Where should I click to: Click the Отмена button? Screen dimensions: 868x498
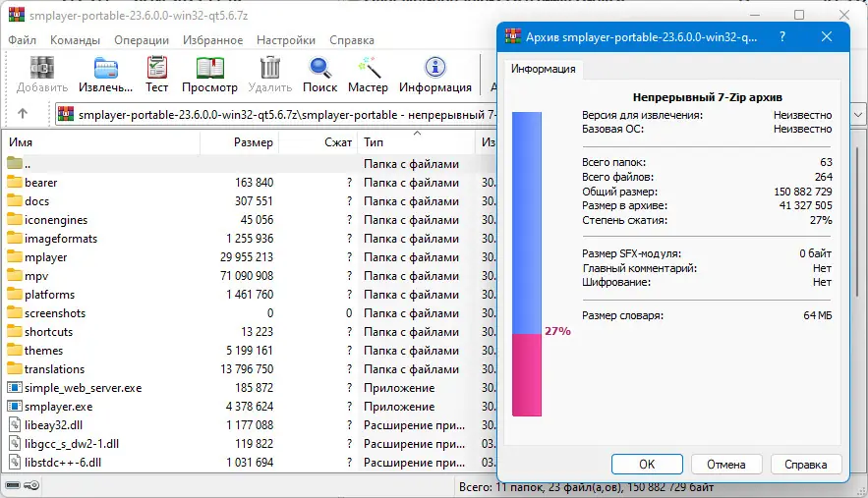click(726, 465)
